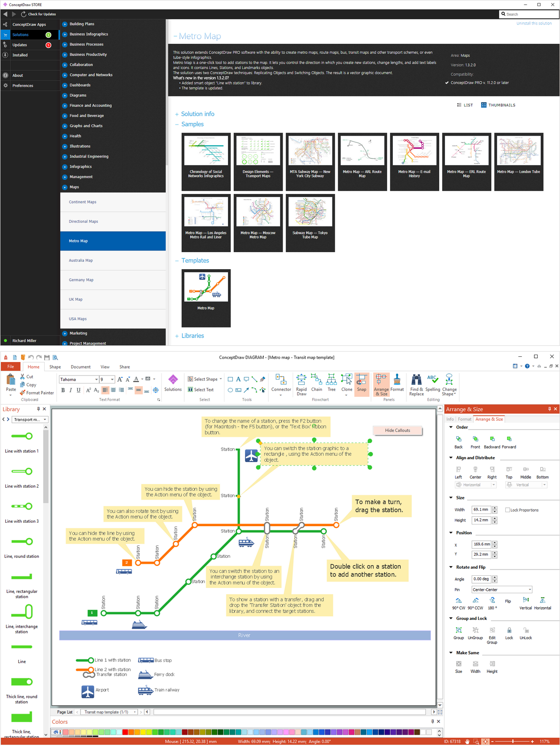560x746 pixels.
Task: Collapse the Order section
Action: click(451, 427)
